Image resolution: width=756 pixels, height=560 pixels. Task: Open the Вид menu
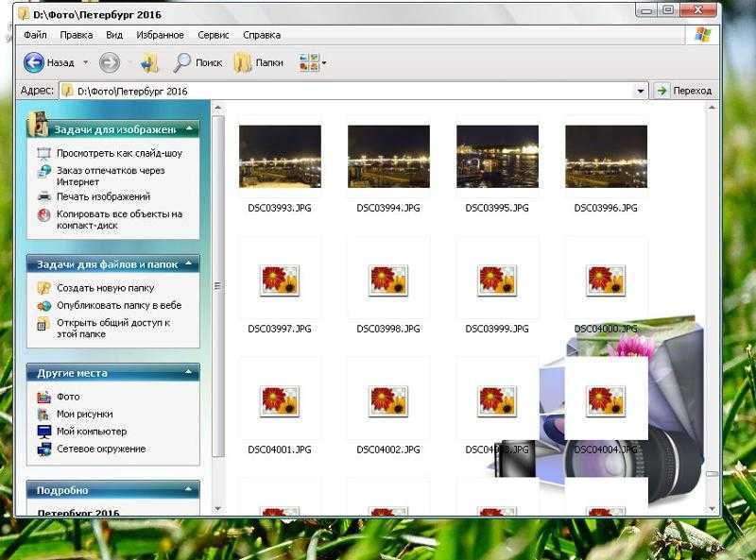[x=114, y=35]
